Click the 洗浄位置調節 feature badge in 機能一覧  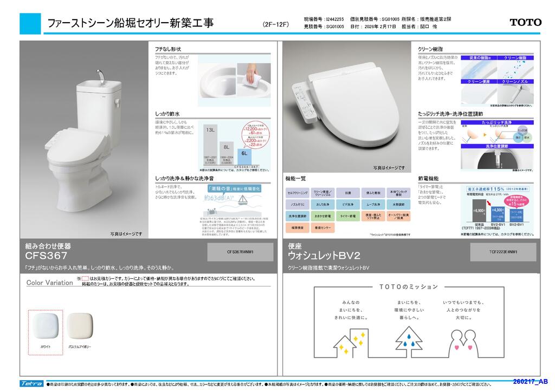click(x=298, y=216)
